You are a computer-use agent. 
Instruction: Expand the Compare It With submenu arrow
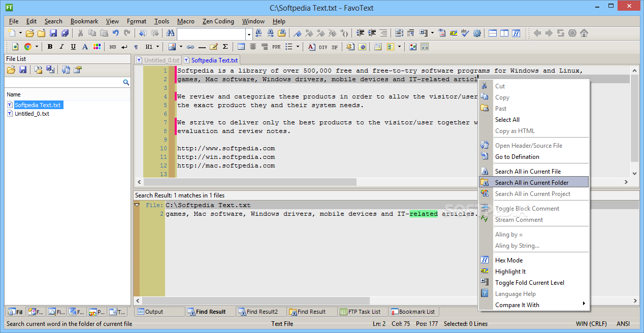(584, 304)
